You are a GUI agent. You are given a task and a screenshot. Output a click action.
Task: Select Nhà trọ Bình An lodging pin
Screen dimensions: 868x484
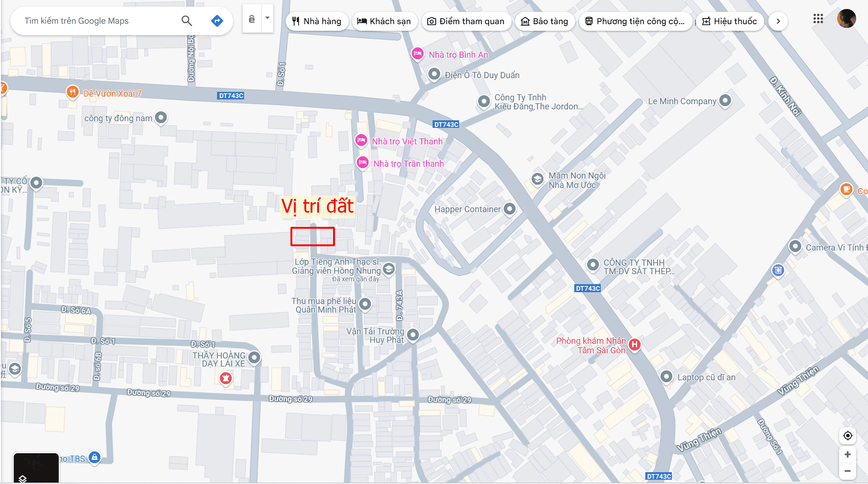[x=417, y=54]
